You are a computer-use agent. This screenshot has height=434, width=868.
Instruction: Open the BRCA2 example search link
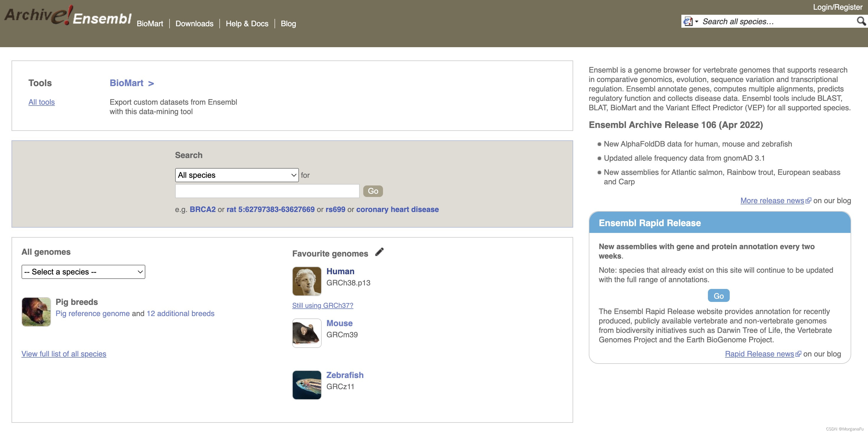pyautogui.click(x=203, y=209)
